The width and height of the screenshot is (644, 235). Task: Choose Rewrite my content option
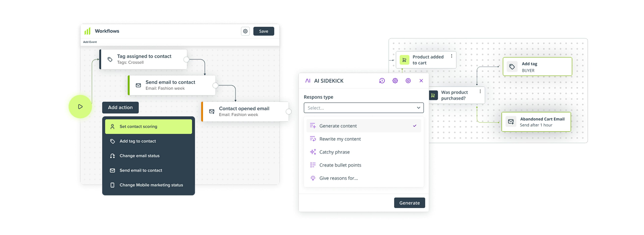click(340, 139)
